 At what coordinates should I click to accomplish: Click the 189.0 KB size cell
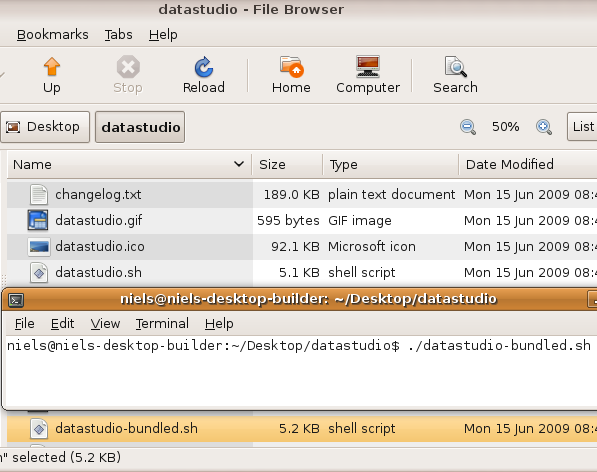coord(292,195)
